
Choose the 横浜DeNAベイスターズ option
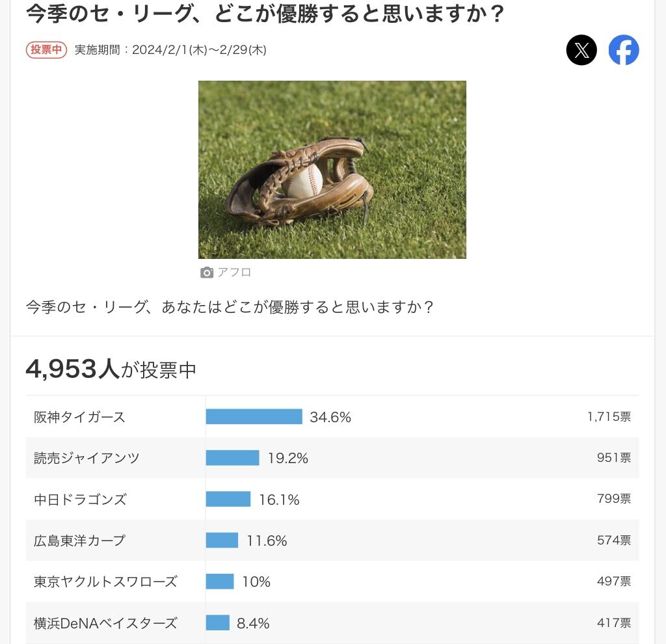click(105, 623)
